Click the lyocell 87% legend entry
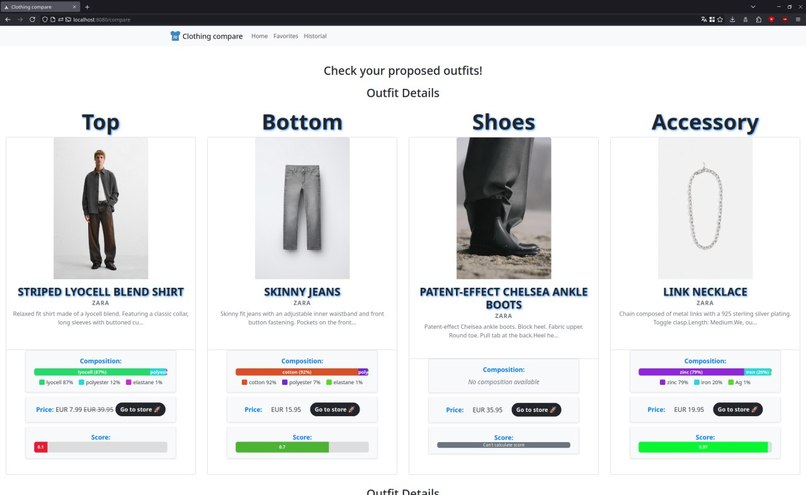Viewport: 806px width, 495px height. click(x=56, y=382)
